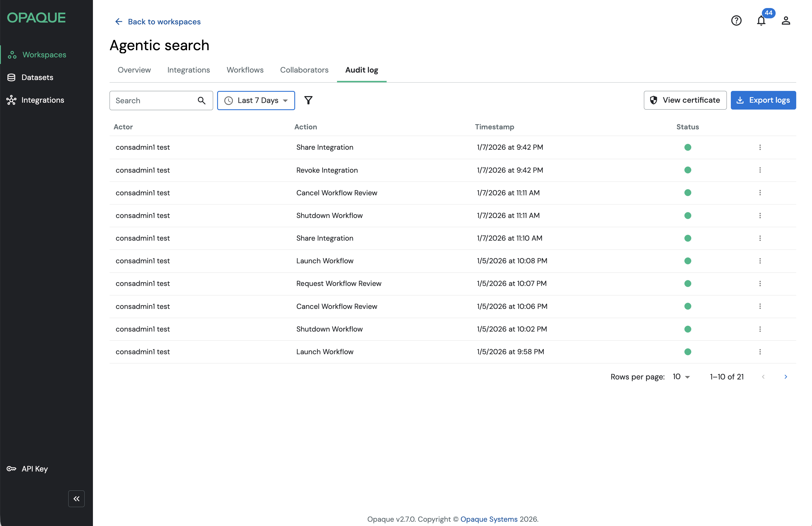Viewport: 812px width, 526px height.
Task: Switch to the Workflows tab
Action: click(x=245, y=70)
